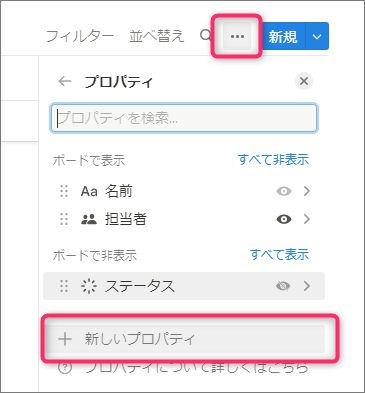Grab the drag handle for 名前
The image size is (365, 393).
tap(64, 191)
